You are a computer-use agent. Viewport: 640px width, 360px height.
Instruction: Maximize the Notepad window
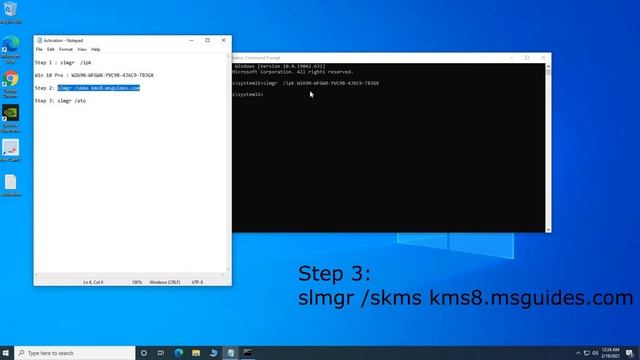(x=207, y=40)
